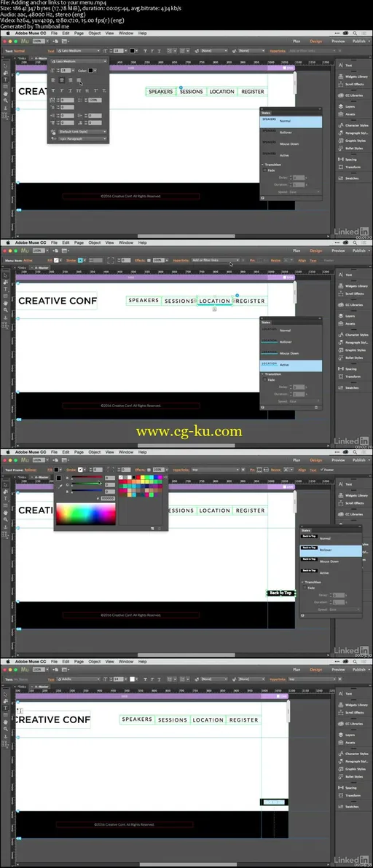This screenshot has width=373, height=868.
Task: Toggle Fade checkbox in LOCATION States panel
Action: 264,380
